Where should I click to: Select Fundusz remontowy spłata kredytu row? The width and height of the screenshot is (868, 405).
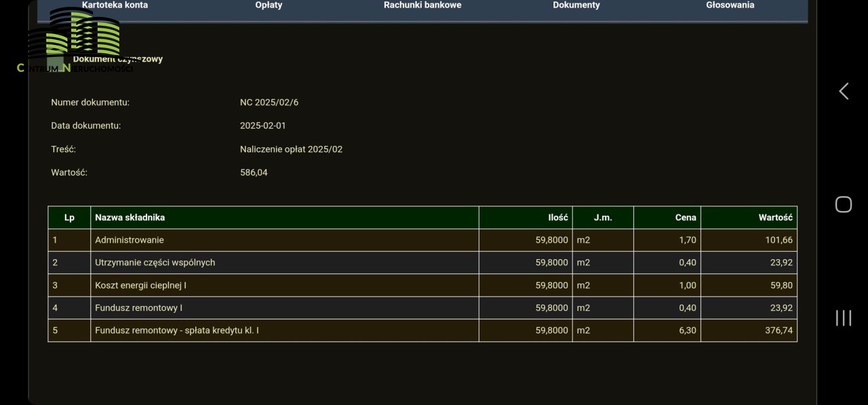[176, 330]
